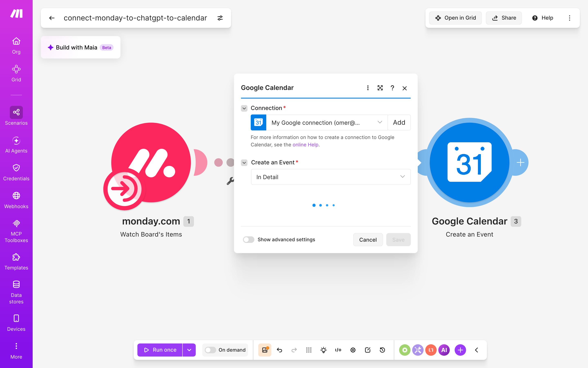Click the Make logo at top left
Viewport: 588px width, 368px height.
(16, 14)
